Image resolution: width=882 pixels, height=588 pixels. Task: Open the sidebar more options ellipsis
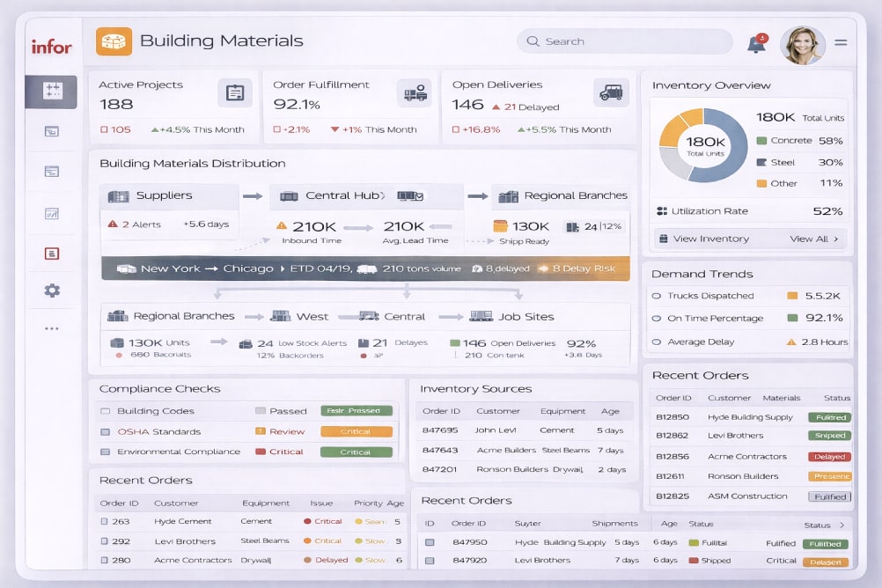(52, 328)
